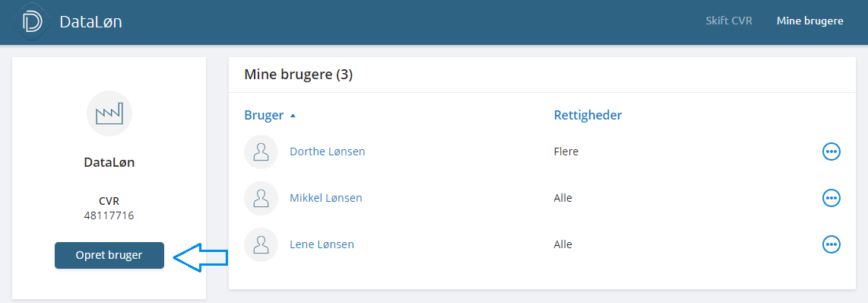This screenshot has height=303, width=868.
Task: Click the DataLøn header title text
Action: [x=90, y=22]
